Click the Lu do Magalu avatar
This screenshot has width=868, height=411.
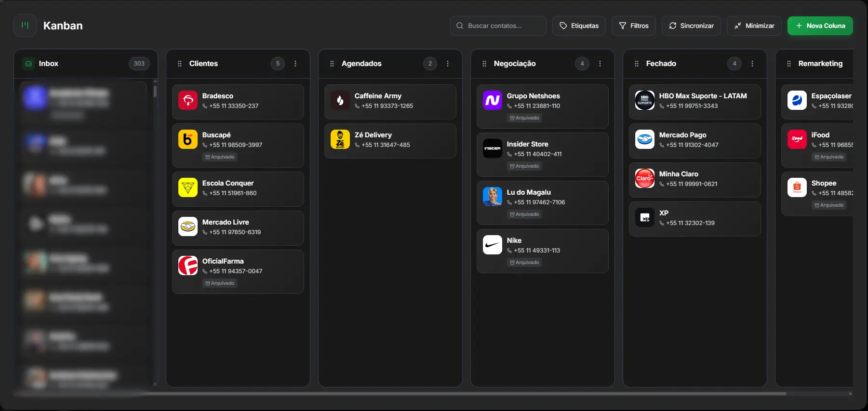[x=493, y=197]
